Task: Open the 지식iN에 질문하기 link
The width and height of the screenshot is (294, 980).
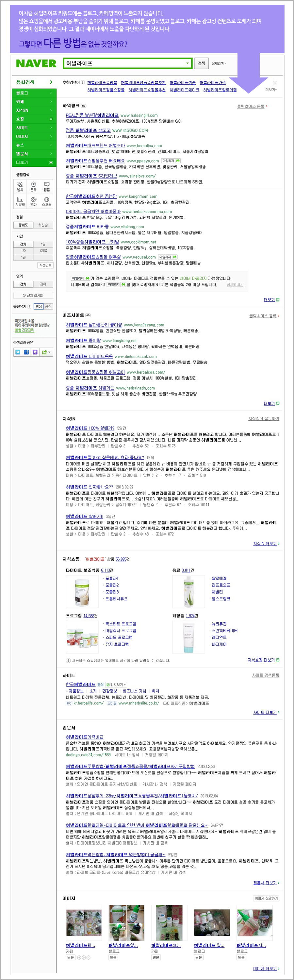Action: 264,418
